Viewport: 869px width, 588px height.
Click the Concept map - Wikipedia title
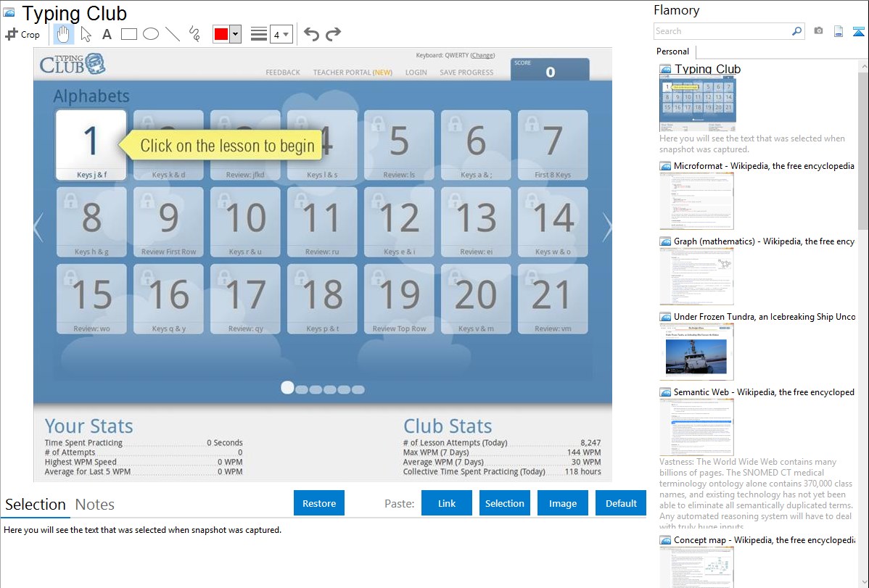pos(765,539)
